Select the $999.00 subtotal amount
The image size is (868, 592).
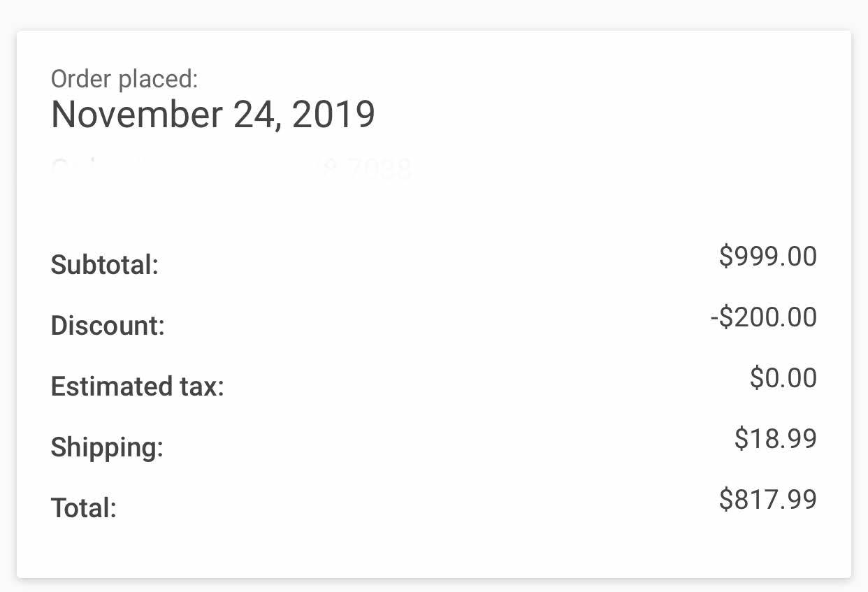coord(767,257)
